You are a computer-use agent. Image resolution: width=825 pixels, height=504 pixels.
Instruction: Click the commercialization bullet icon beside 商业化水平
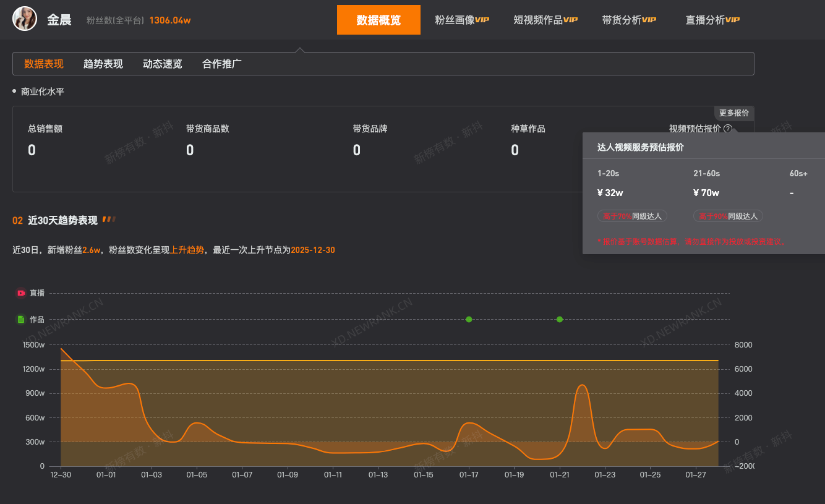(x=13, y=90)
